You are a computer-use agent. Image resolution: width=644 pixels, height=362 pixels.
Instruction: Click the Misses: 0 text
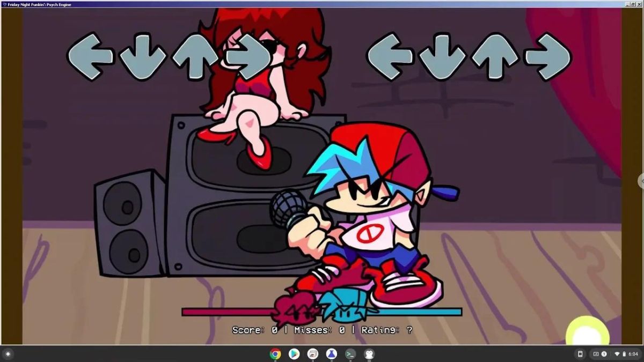point(319,330)
